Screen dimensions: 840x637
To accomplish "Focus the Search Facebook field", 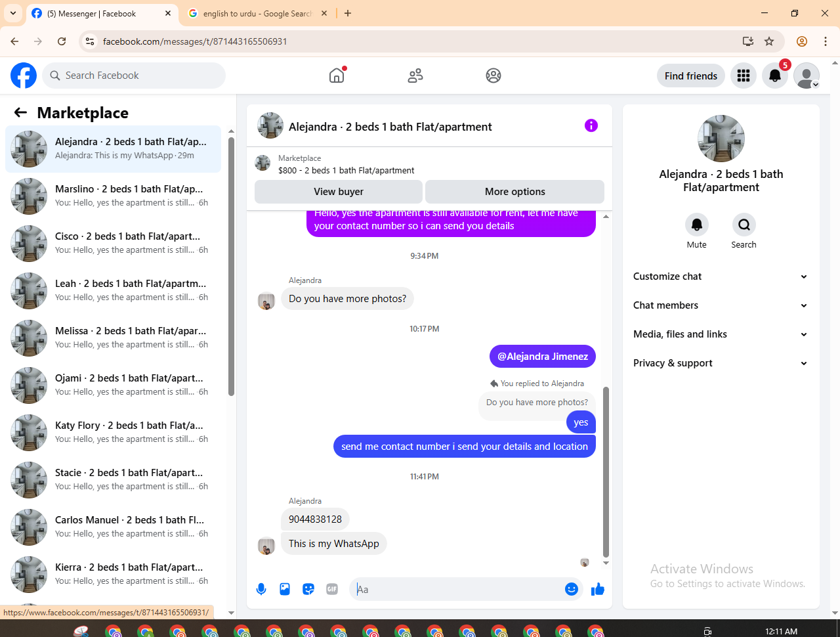I will pos(134,76).
